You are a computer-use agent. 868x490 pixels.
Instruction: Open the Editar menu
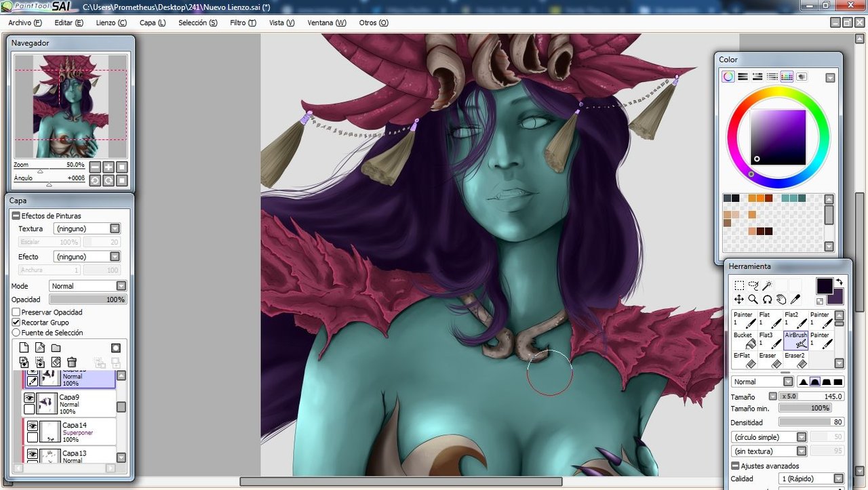[68, 22]
